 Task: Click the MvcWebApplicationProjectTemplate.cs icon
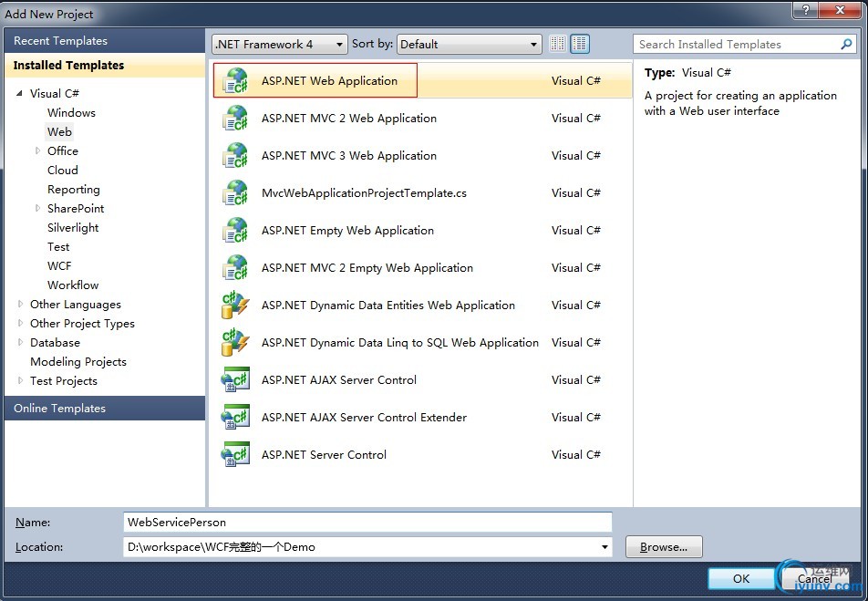pyautogui.click(x=235, y=192)
